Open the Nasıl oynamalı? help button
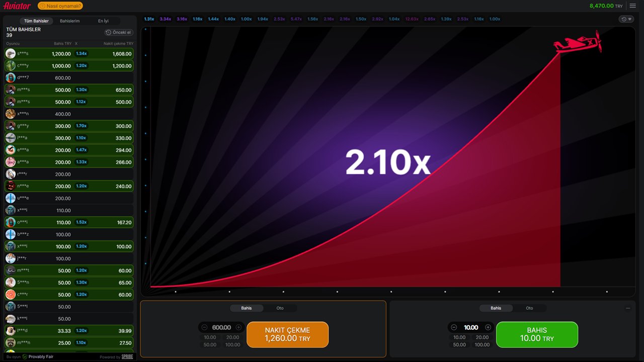This screenshot has width=644, height=362. pyautogui.click(x=60, y=6)
